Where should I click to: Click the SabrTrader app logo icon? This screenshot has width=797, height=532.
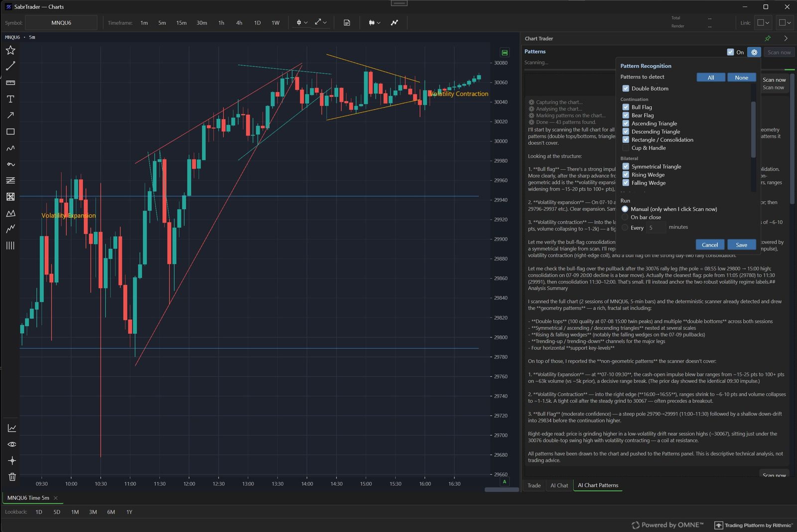[8, 7]
